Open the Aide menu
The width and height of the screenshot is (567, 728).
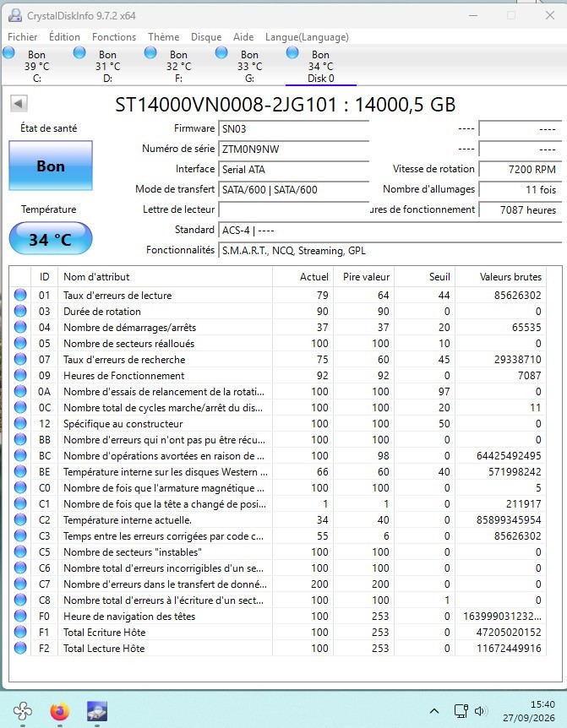pyautogui.click(x=243, y=36)
